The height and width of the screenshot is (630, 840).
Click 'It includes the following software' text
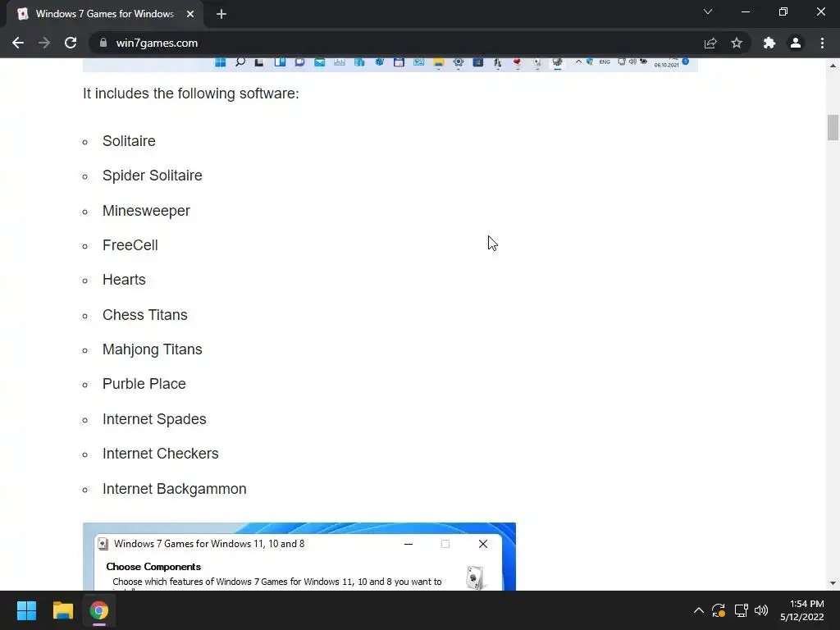click(190, 94)
